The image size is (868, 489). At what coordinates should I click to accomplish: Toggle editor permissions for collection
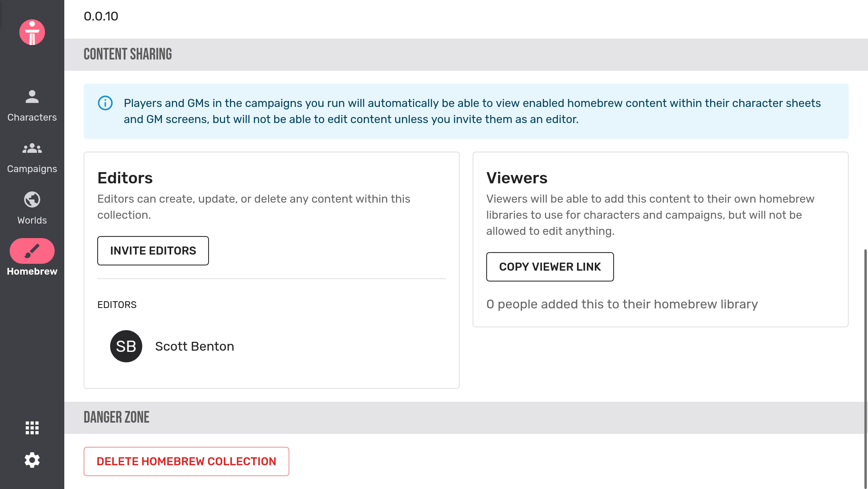coord(153,251)
